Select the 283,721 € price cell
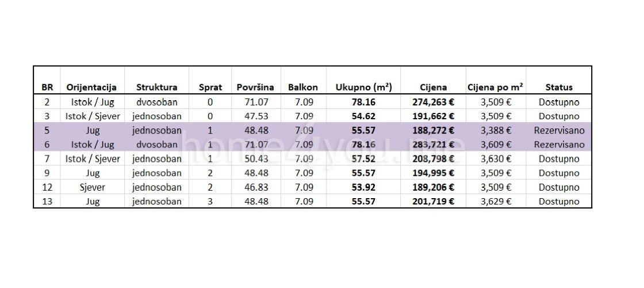The image size is (644, 288). pyautogui.click(x=433, y=145)
